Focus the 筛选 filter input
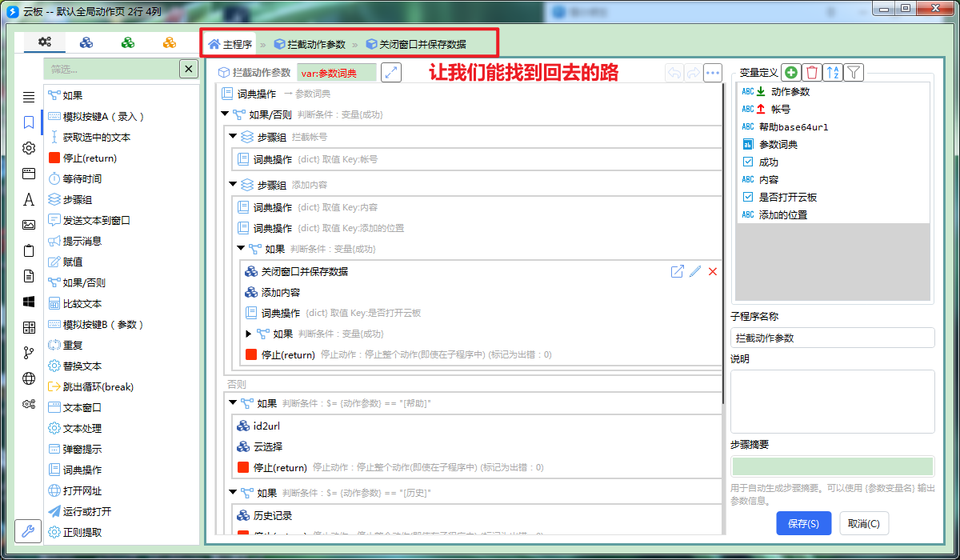Screen dimensions: 960x560 click(x=111, y=70)
